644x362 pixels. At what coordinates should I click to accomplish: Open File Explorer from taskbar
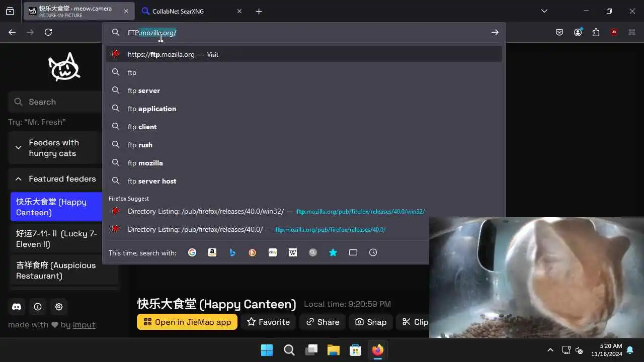click(x=334, y=350)
